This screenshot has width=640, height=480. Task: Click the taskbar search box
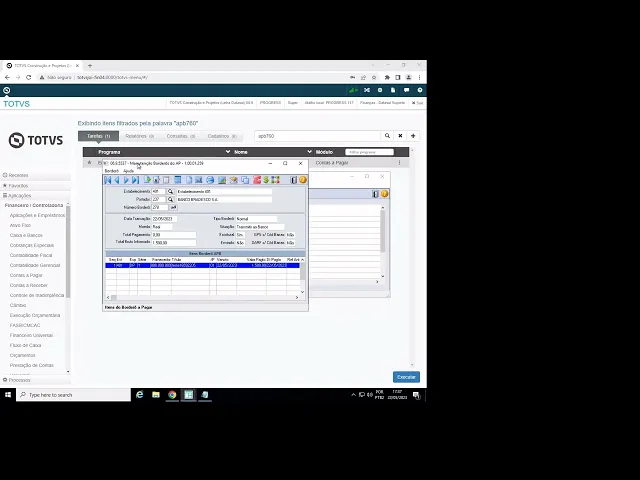point(73,395)
